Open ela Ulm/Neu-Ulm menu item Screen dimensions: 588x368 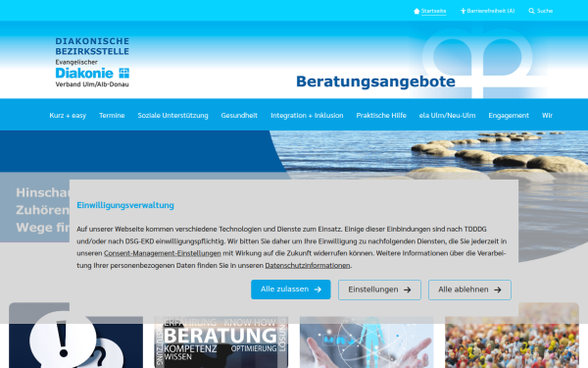point(447,115)
